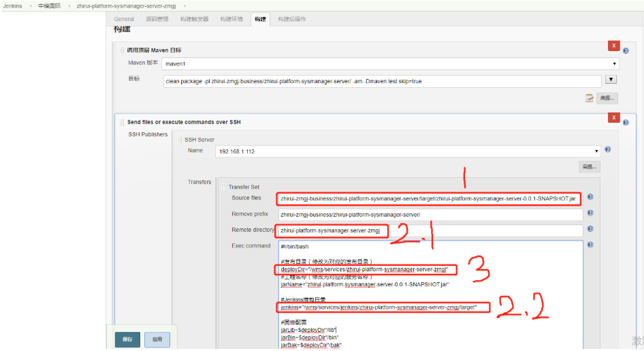Show help for SSH Server Name
Screen dimensions: 644x351
pyautogui.click(x=607, y=150)
